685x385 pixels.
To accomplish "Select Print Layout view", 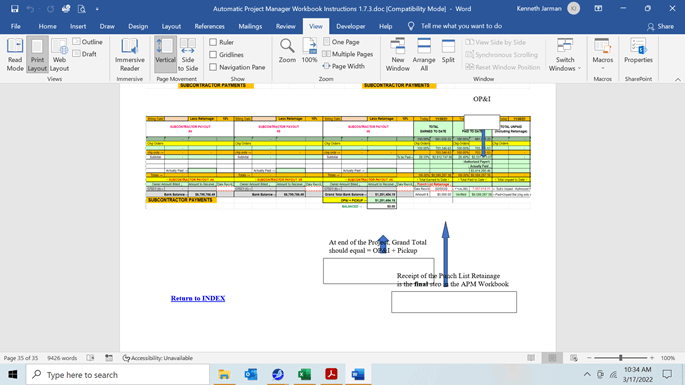I will (x=37, y=55).
